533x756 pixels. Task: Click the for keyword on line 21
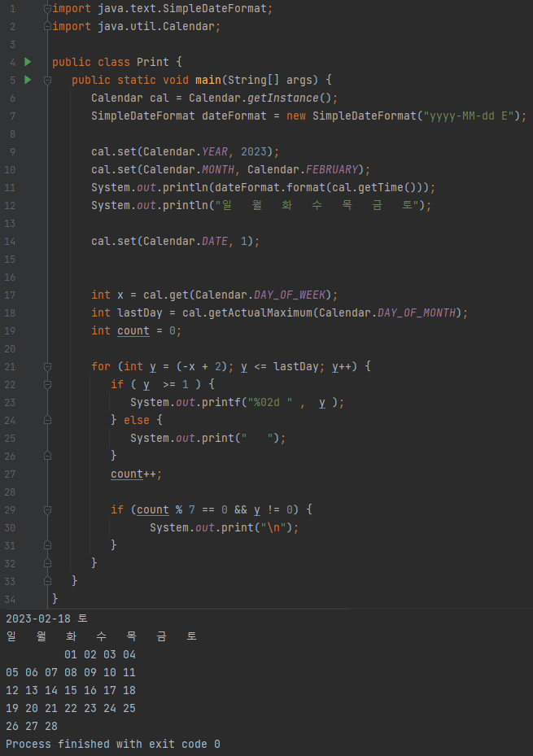(x=101, y=366)
